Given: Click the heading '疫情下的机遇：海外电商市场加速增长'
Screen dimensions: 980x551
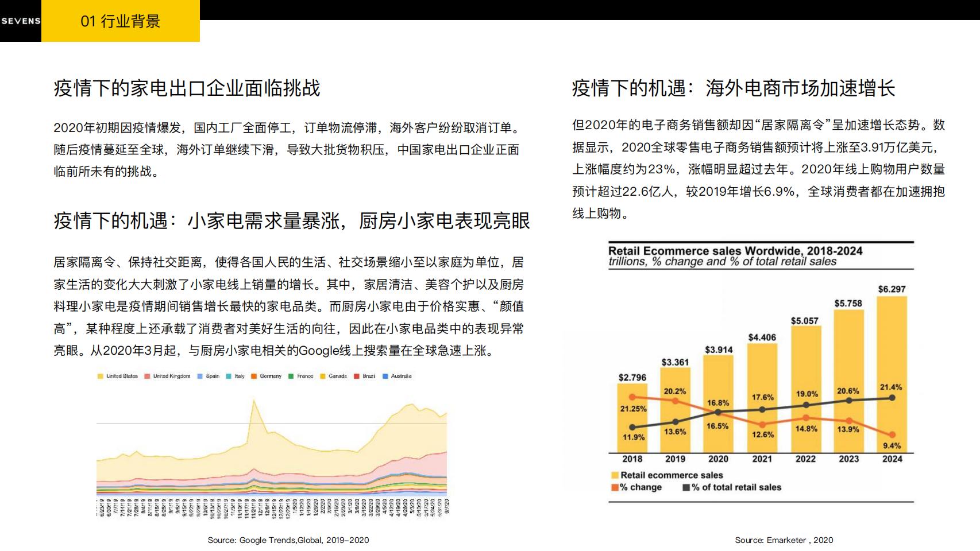Looking at the screenshot, I should pyautogui.click(x=734, y=88).
